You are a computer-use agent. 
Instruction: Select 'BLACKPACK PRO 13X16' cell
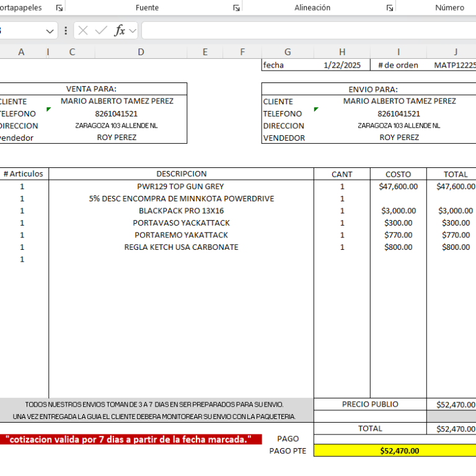(181, 211)
